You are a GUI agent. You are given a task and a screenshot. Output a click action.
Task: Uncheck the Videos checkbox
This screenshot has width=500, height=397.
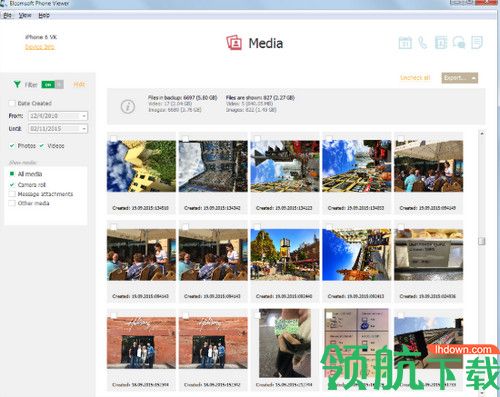click(42, 146)
